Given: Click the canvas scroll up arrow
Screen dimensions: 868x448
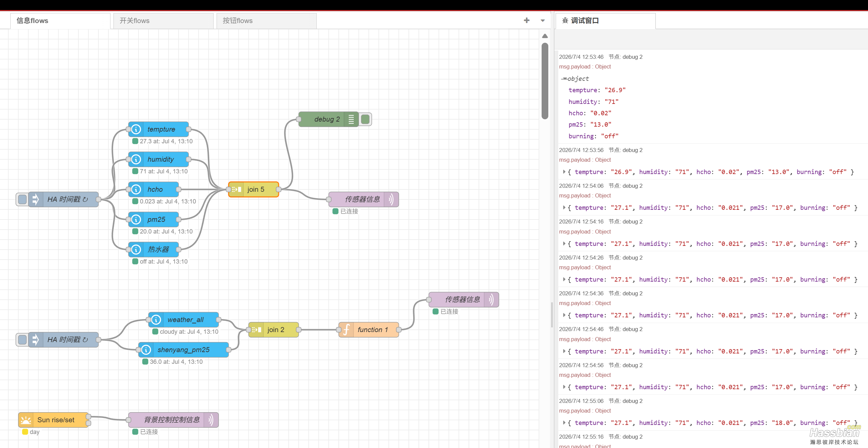Looking at the screenshot, I should coord(545,36).
